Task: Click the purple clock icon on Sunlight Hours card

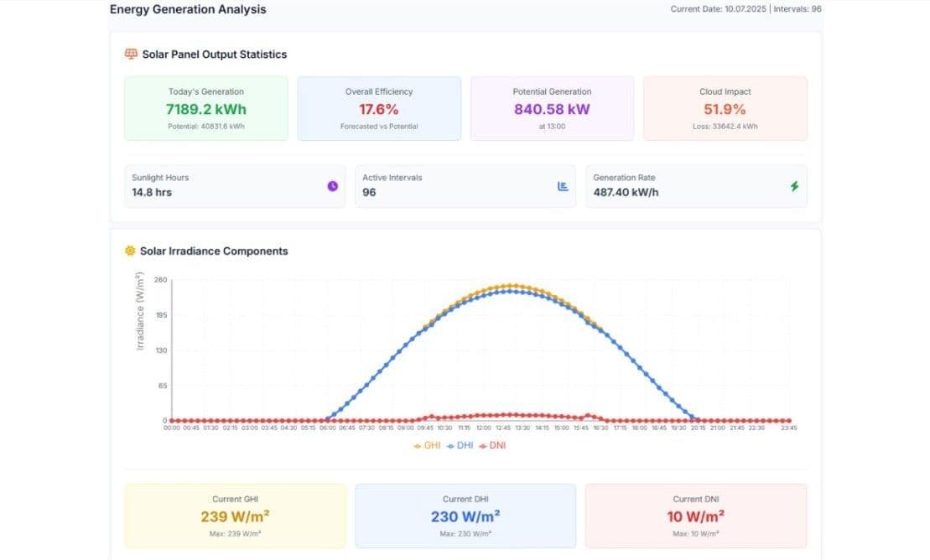Action: (333, 185)
